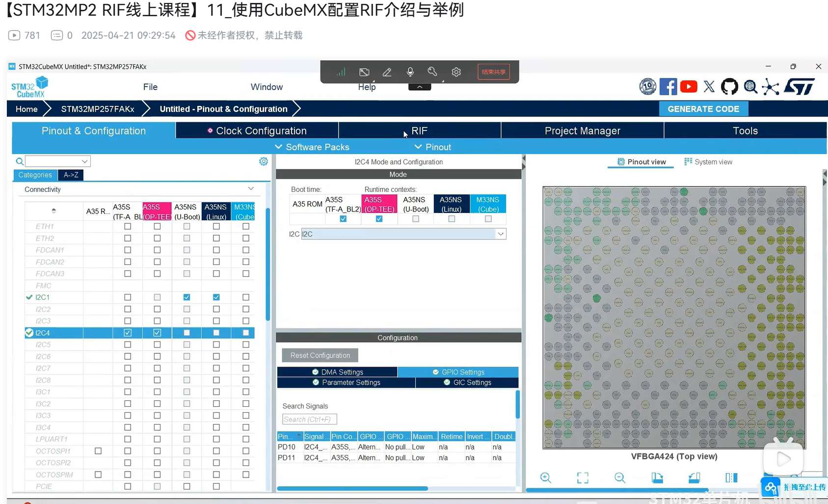Check the OCTOSPI1 A35 ROM checkbox
This screenshot has height=504, width=828.
tap(98, 451)
